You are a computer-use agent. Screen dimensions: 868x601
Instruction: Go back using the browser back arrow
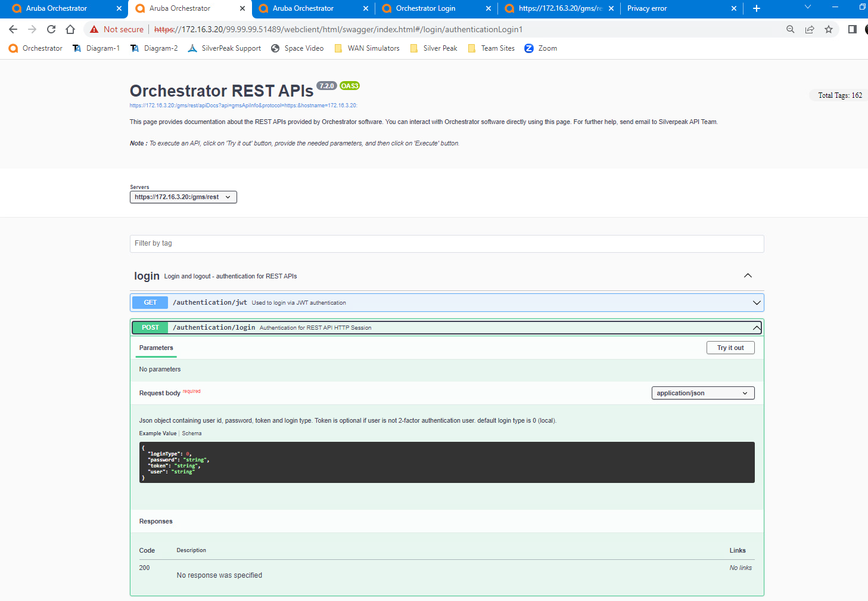click(13, 29)
